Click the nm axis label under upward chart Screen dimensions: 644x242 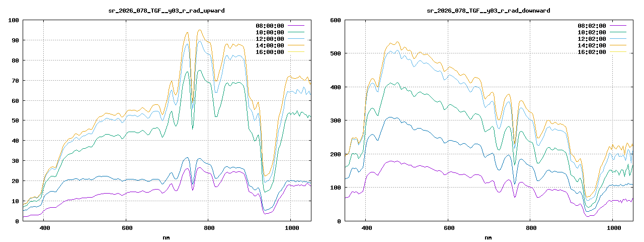pos(167,237)
